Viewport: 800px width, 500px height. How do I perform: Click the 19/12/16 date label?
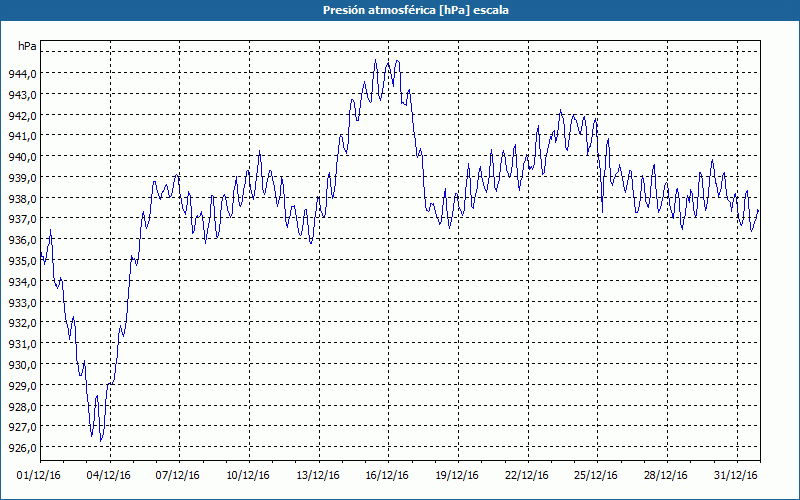click(x=457, y=476)
